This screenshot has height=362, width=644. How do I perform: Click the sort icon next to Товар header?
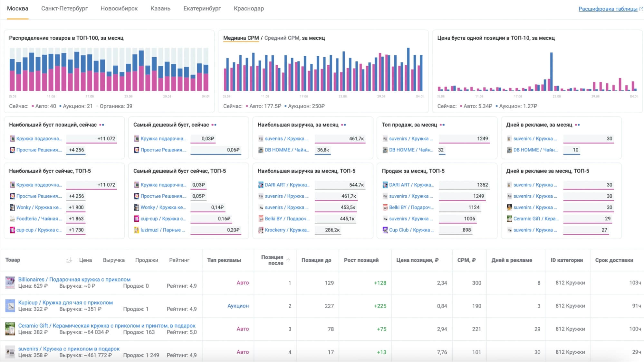69,260
